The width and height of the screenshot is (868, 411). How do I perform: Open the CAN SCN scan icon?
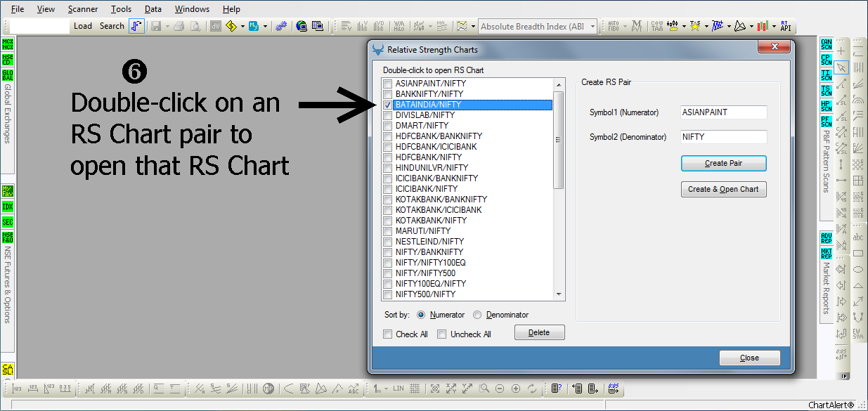point(827,44)
